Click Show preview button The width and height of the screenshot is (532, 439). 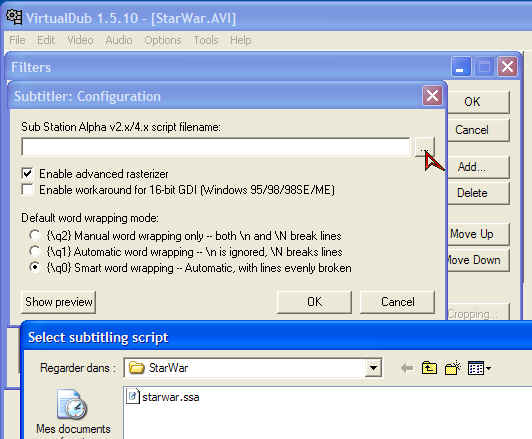(x=58, y=302)
